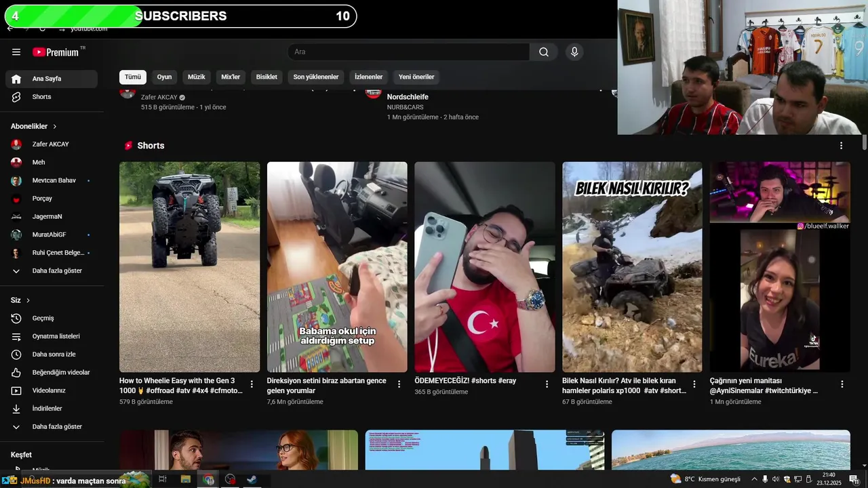Open the weather widget 8°C Kısmen güneşli
Image resolution: width=868 pixels, height=488 pixels.
705,479
